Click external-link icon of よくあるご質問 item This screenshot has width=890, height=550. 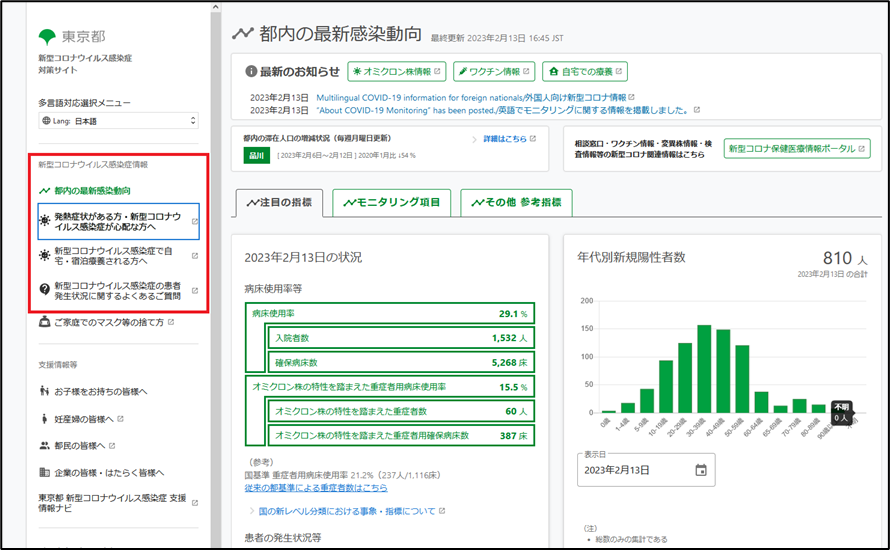195,291
